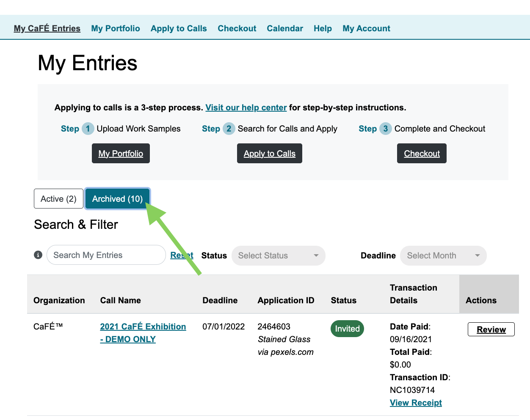This screenshot has height=420, width=530.
Task: Focus the Search My Entries field
Action: (106, 255)
